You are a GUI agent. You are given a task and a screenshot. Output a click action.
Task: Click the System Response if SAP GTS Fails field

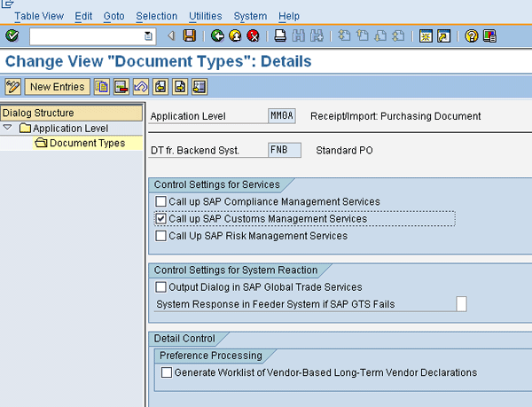[x=461, y=304]
